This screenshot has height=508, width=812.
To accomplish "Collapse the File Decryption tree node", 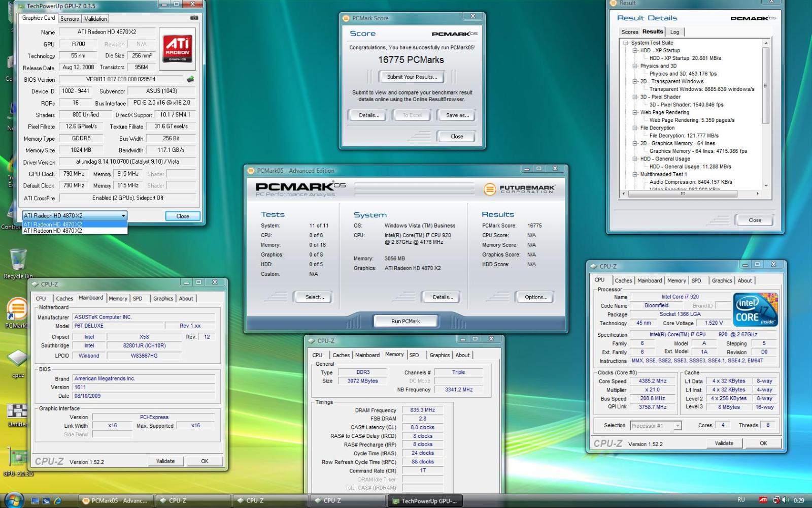I will click(x=635, y=128).
